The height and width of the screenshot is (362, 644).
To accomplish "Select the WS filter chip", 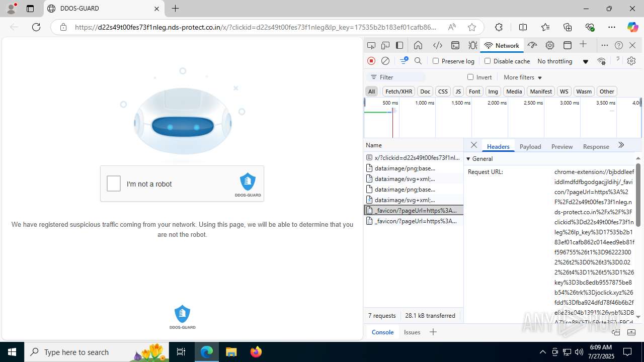I will coord(564,91).
